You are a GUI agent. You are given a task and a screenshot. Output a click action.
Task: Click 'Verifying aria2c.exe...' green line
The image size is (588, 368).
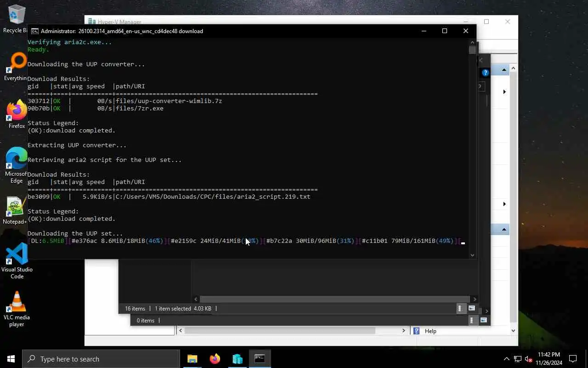tap(70, 42)
